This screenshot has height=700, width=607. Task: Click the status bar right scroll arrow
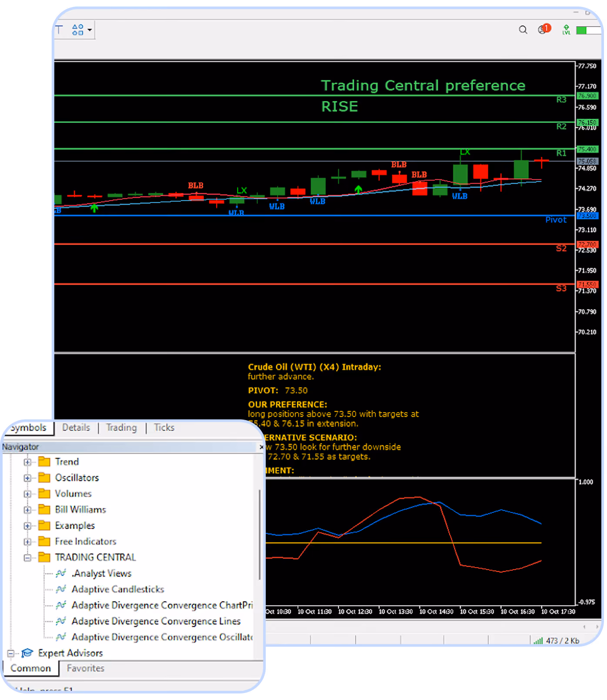click(x=597, y=627)
